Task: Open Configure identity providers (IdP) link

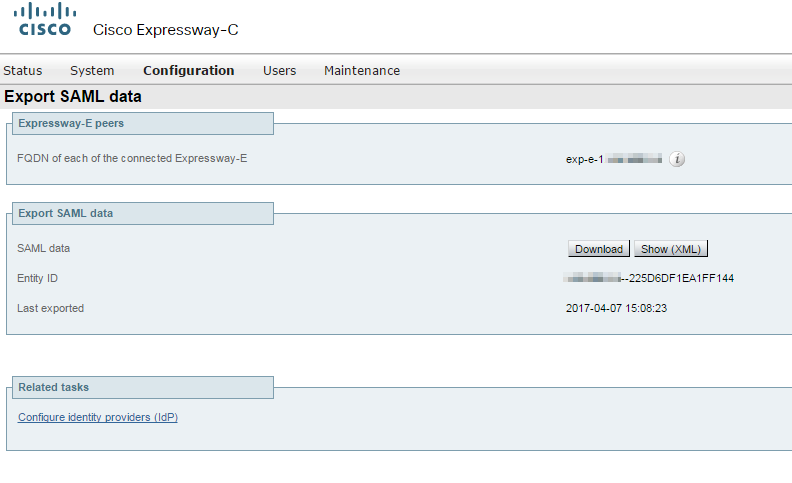Action: [98, 417]
